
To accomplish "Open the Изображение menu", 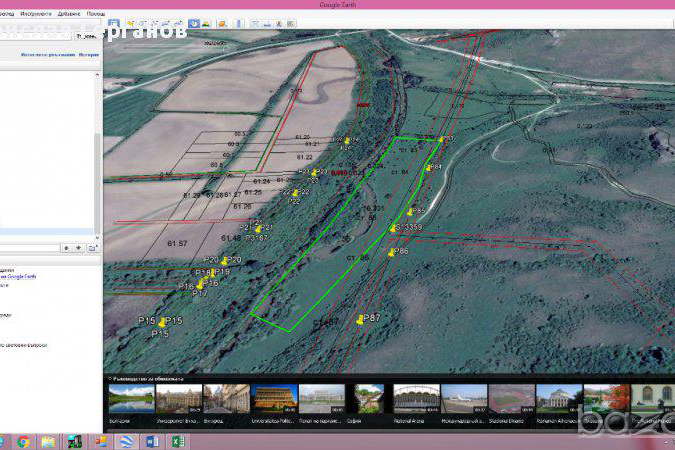I will click(36, 14).
